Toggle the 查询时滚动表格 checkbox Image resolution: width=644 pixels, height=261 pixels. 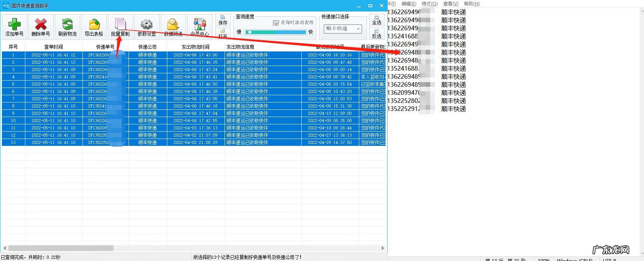pyautogui.click(x=276, y=23)
